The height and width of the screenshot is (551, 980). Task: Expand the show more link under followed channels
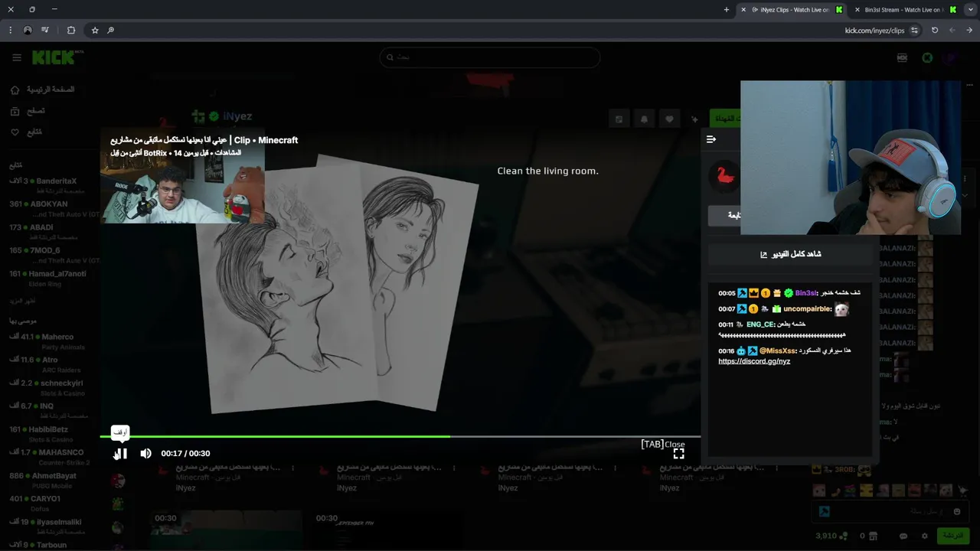tap(22, 301)
